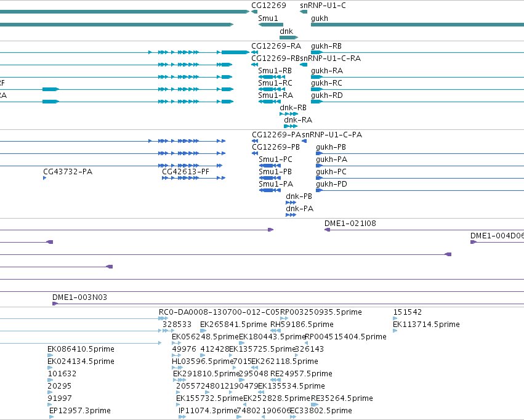Select EST EK113714.5prime
Viewport: 524px width, 420px height.
(427, 325)
